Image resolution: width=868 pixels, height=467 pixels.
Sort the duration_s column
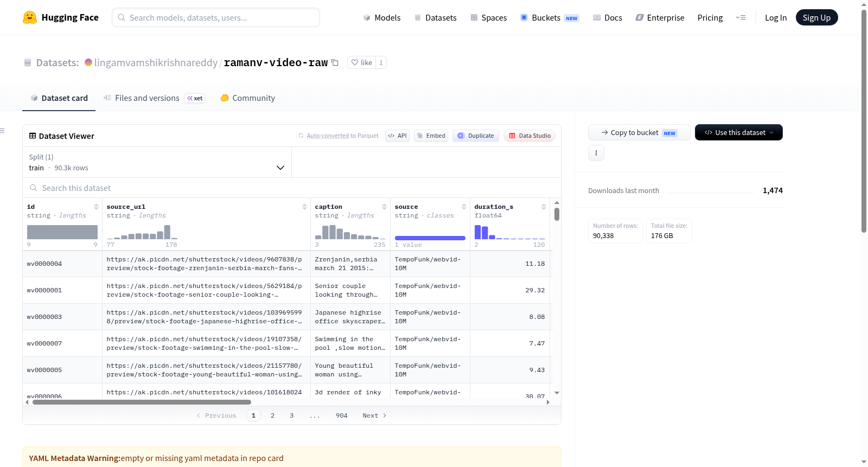(544, 207)
